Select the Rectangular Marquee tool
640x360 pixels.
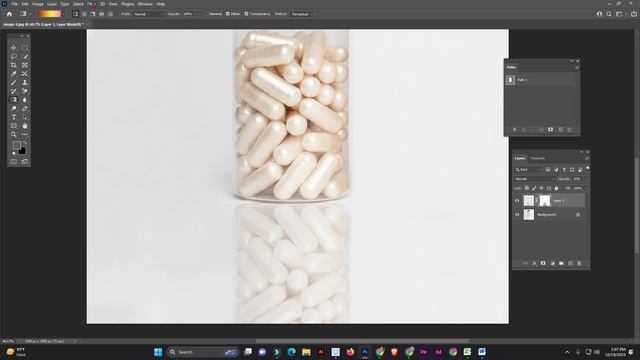(x=25, y=48)
